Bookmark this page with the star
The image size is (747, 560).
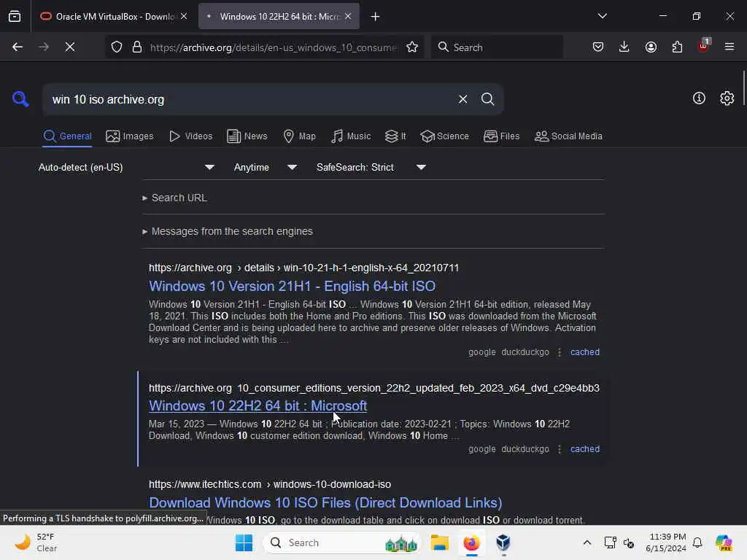tap(412, 47)
